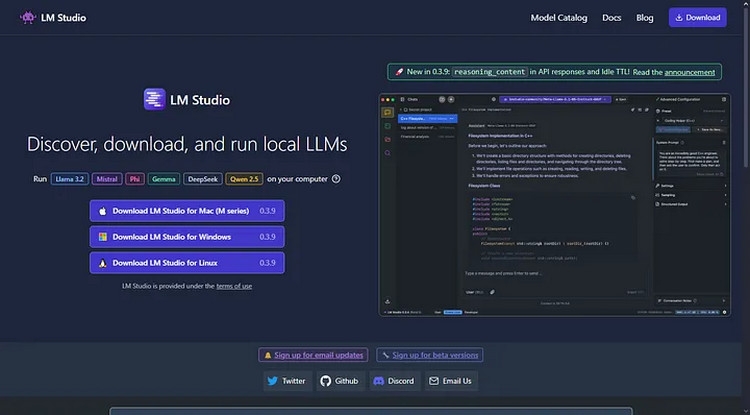Expand the Sampling section in the preview
This screenshot has width=750, height=415.
691,195
